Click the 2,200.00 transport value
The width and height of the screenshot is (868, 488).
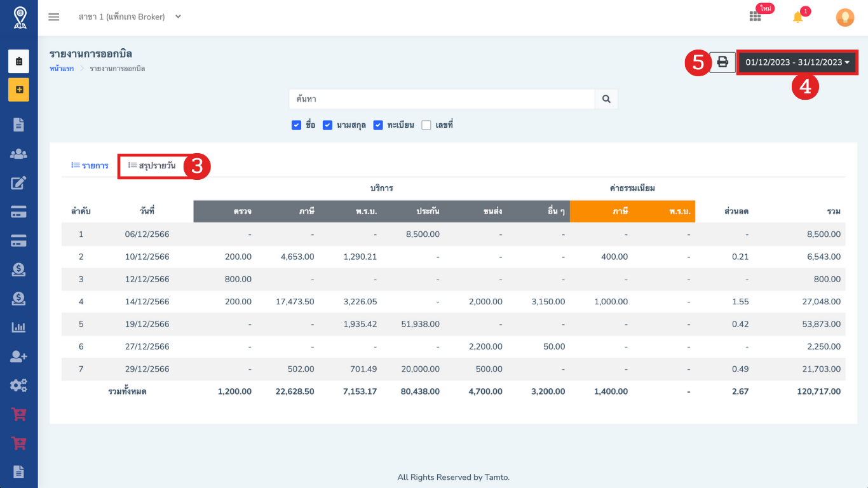486,346
